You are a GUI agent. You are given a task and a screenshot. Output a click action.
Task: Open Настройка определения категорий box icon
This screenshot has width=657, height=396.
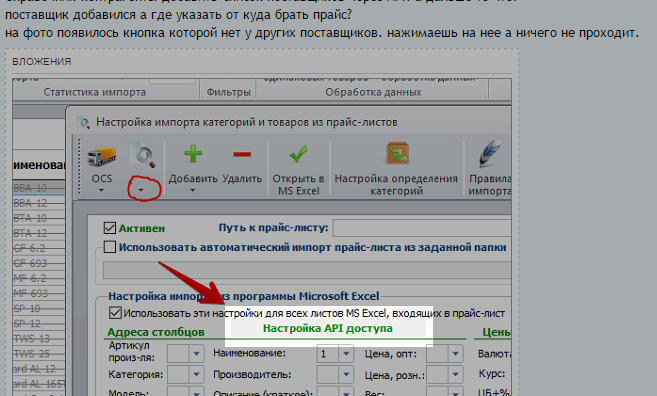coord(397,153)
